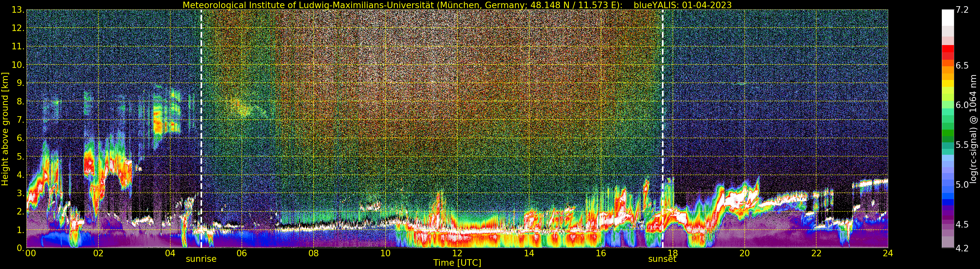The height and width of the screenshot is (269, 980).
Task: Click the x-axis tick label '08'
Action: pos(313,253)
